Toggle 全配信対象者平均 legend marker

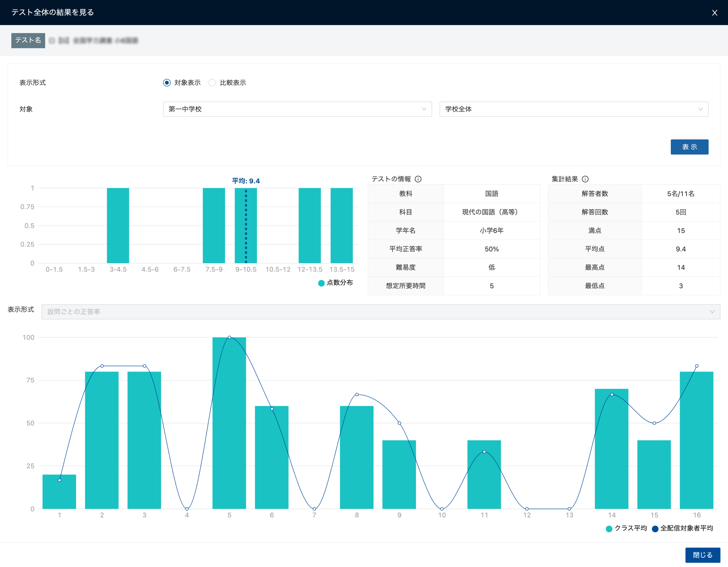point(655,529)
